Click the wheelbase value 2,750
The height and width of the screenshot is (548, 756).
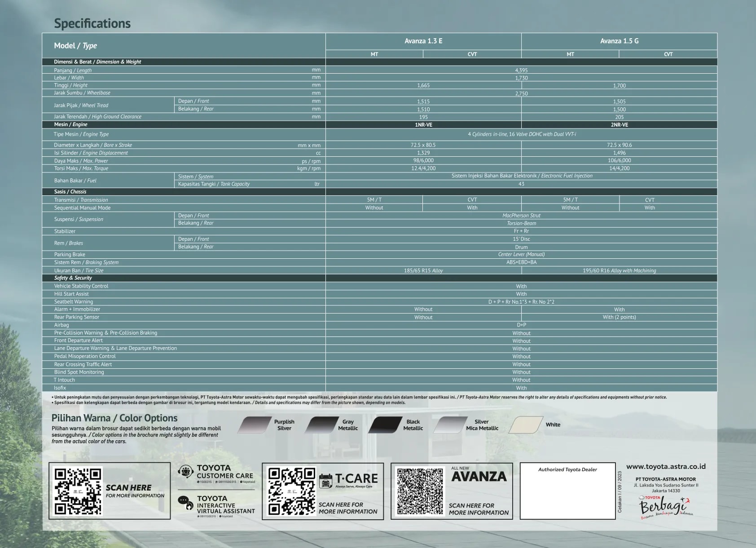click(521, 94)
